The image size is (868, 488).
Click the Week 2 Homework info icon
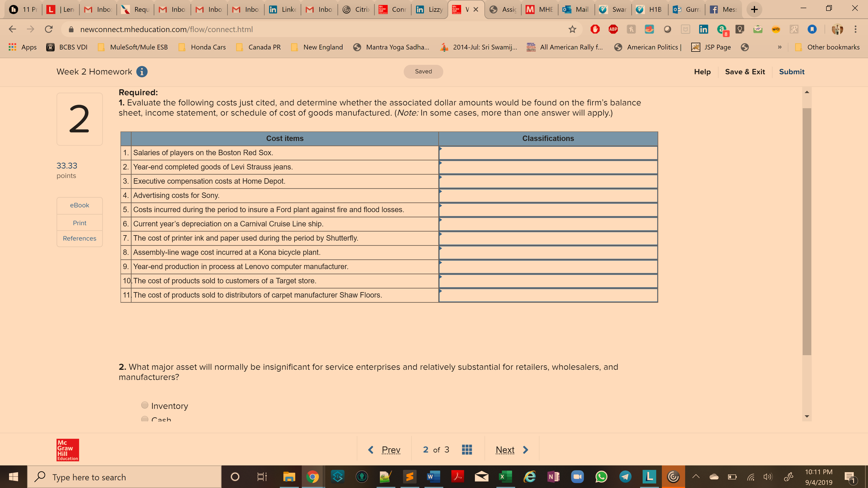[142, 72]
